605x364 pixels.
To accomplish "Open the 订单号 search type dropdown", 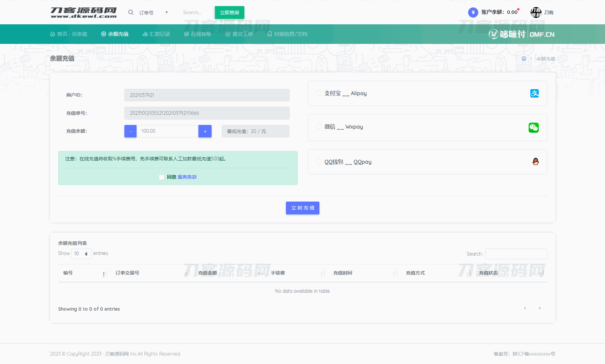I will pyautogui.click(x=153, y=12).
